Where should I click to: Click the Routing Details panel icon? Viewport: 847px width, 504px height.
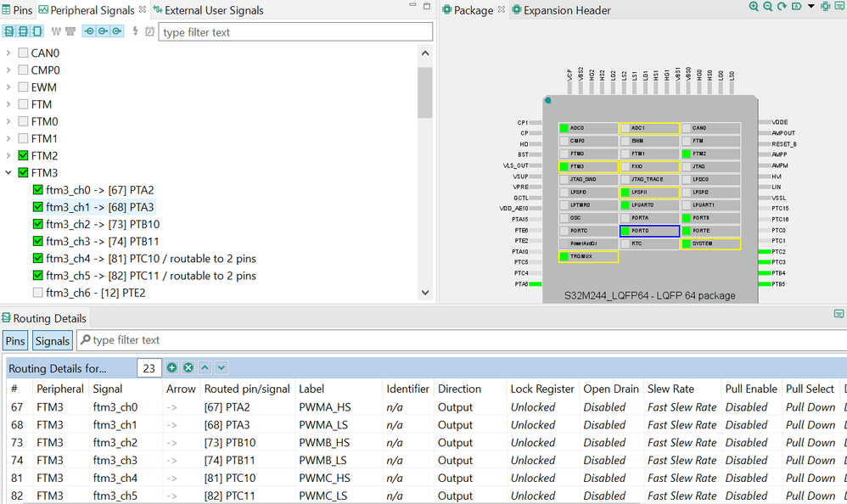click(7, 317)
